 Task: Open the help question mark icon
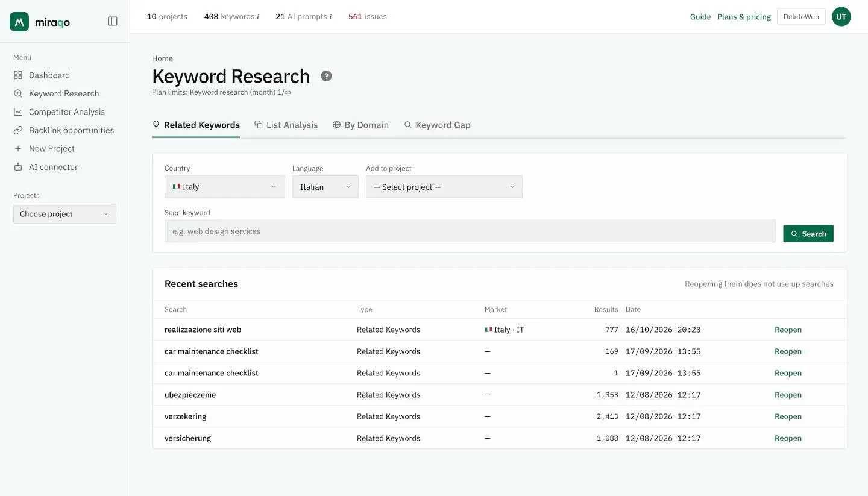pyautogui.click(x=326, y=76)
